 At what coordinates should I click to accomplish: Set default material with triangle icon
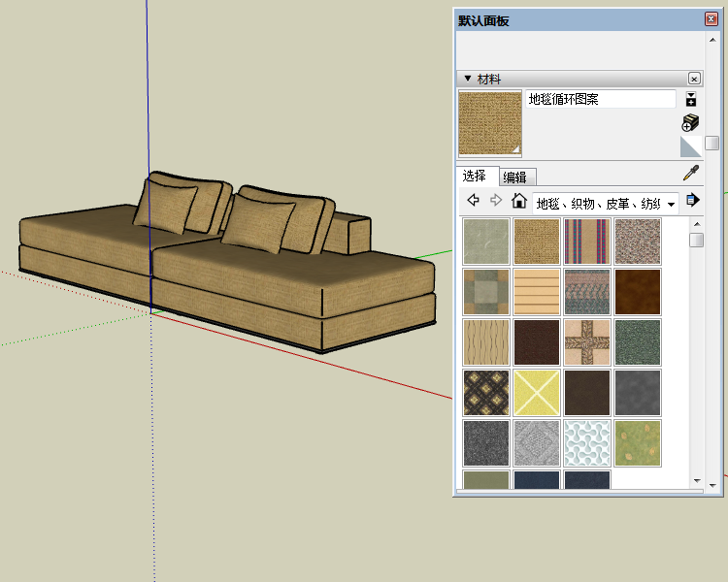(690, 146)
